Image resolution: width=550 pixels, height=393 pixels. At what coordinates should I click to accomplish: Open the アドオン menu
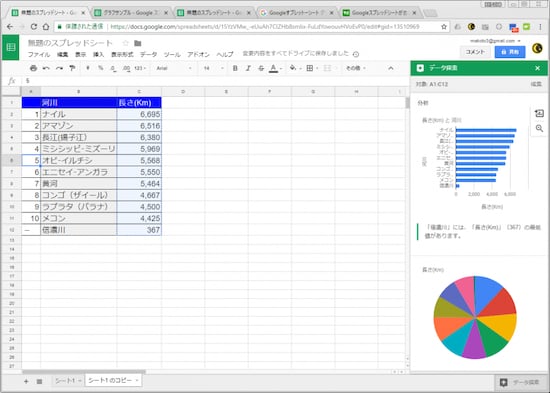pos(198,54)
